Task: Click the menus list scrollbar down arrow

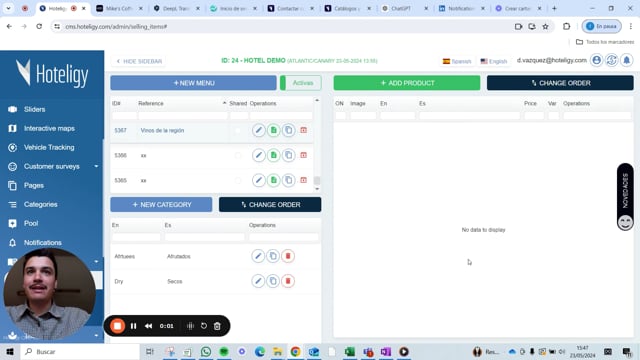Action: pyautogui.click(x=317, y=189)
